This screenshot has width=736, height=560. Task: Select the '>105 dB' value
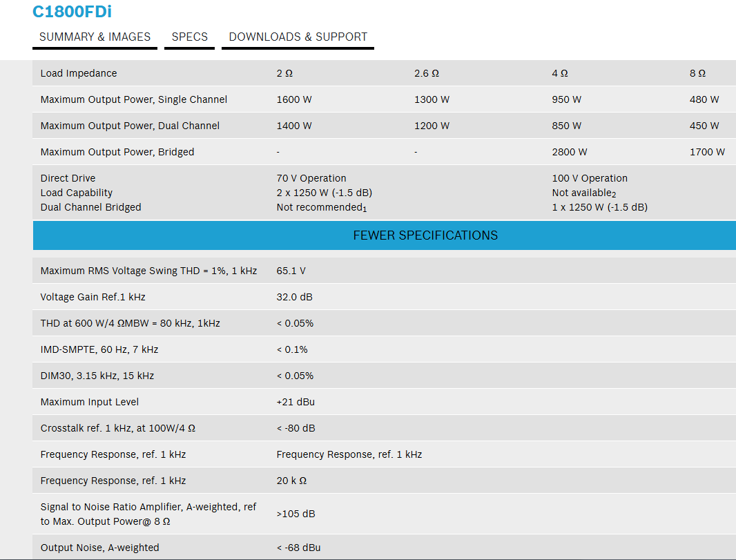point(296,514)
